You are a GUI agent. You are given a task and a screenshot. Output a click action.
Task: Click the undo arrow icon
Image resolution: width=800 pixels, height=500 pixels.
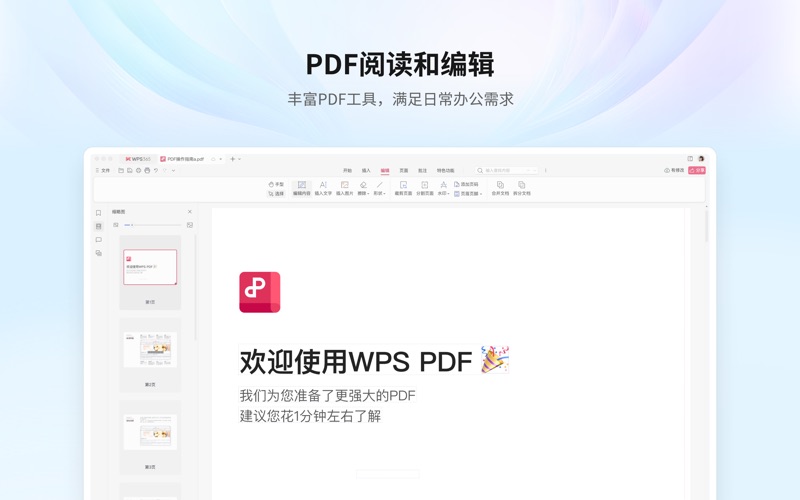pyautogui.click(x=156, y=170)
